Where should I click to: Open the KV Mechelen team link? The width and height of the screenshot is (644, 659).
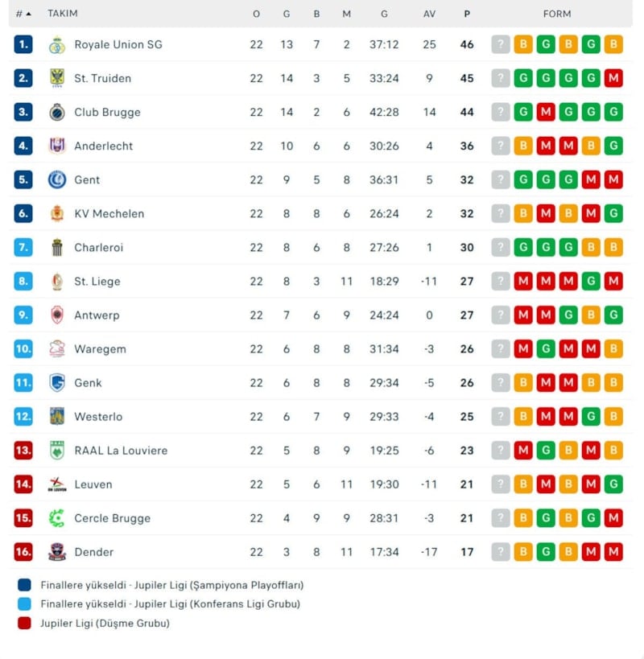point(109,214)
